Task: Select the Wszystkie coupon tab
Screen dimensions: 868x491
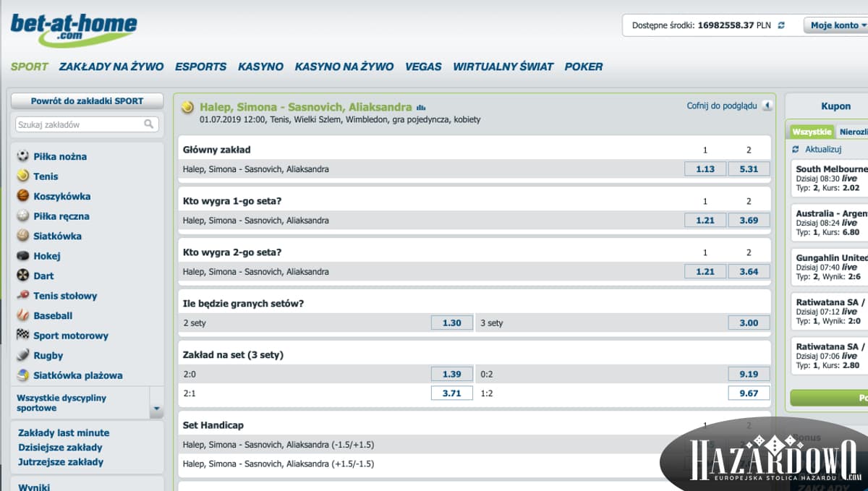Action: 812,132
